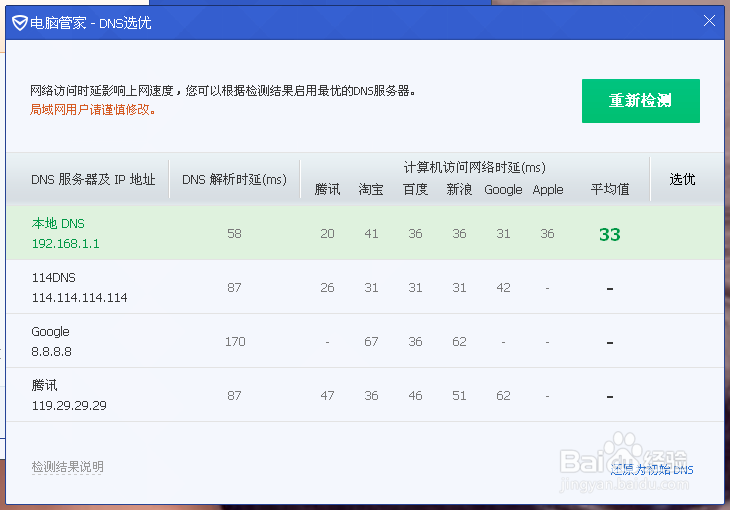Click the IP address 8.8.8.8
730x510 pixels.
(x=52, y=352)
